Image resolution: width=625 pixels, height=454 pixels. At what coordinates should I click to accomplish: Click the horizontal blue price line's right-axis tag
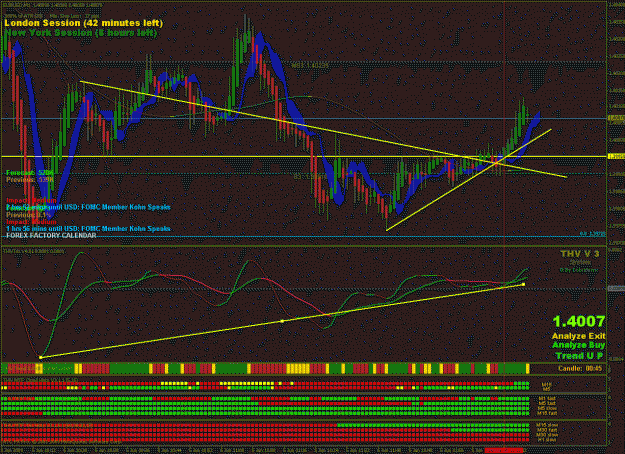tap(616, 118)
